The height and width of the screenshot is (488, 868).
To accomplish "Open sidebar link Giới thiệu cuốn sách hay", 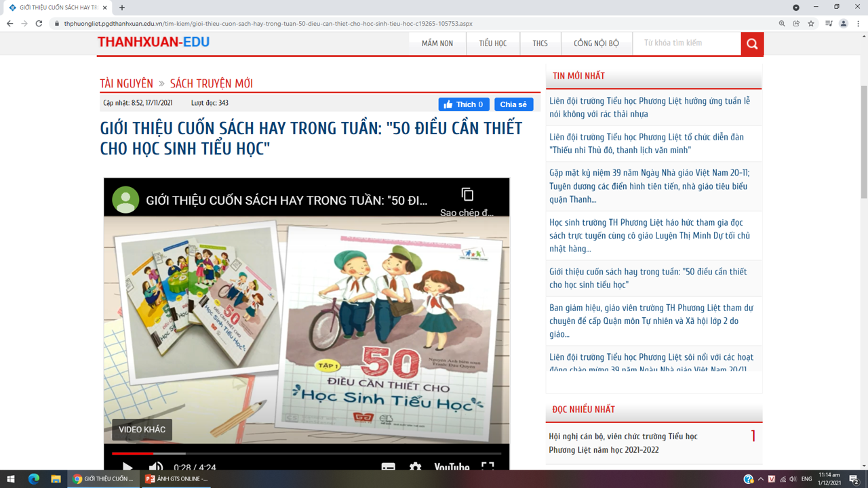I will pyautogui.click(x=648, y=279).
